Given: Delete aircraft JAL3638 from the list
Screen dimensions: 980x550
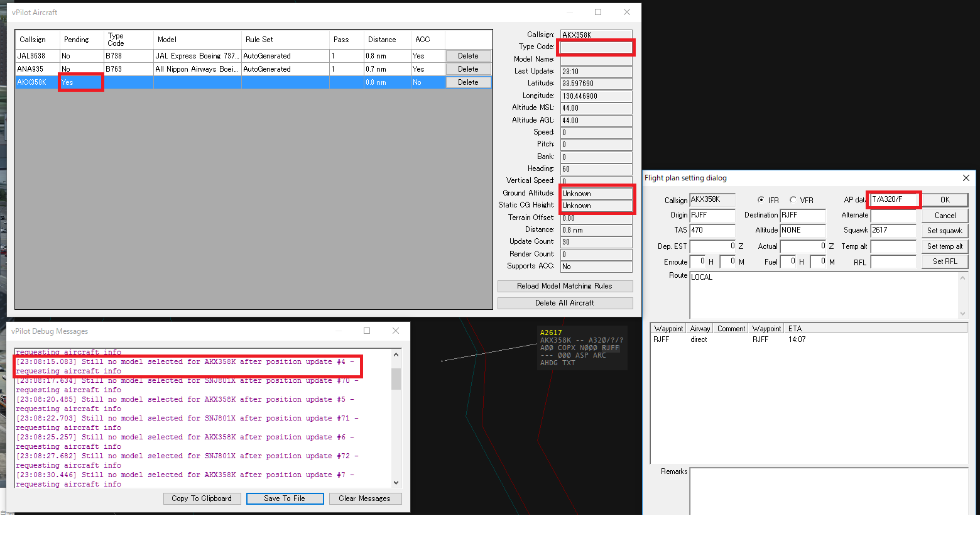Looking at the screenshot, I should (468, 56).
